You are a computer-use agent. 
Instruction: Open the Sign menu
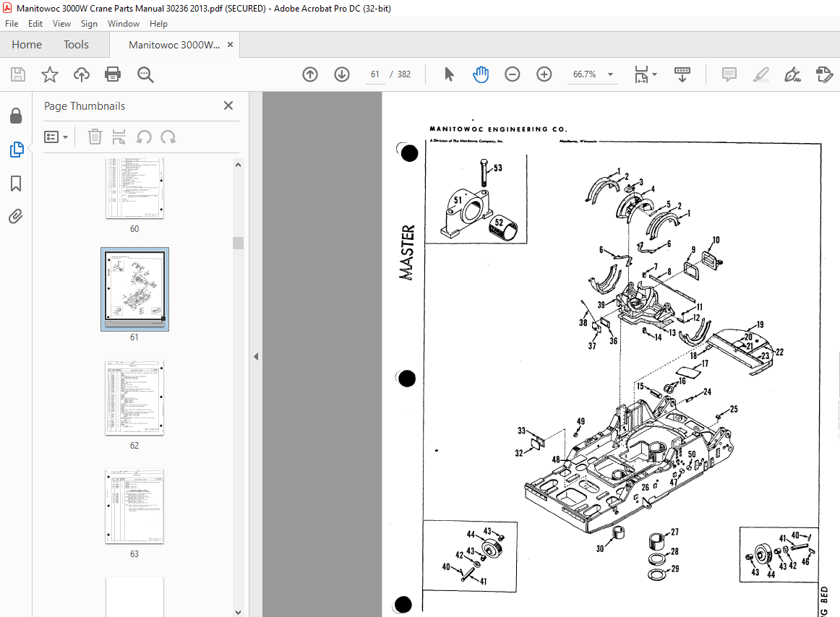coord(89,24)
